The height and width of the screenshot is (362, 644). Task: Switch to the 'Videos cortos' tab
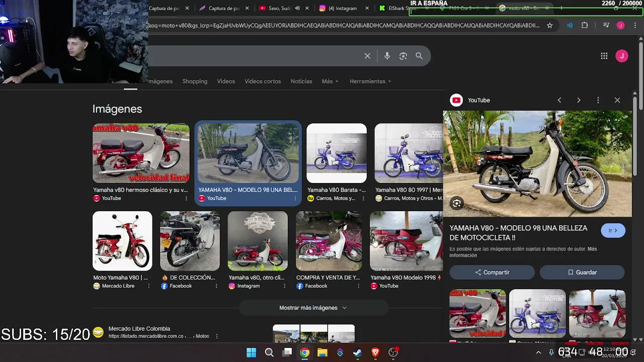[263, 81]
